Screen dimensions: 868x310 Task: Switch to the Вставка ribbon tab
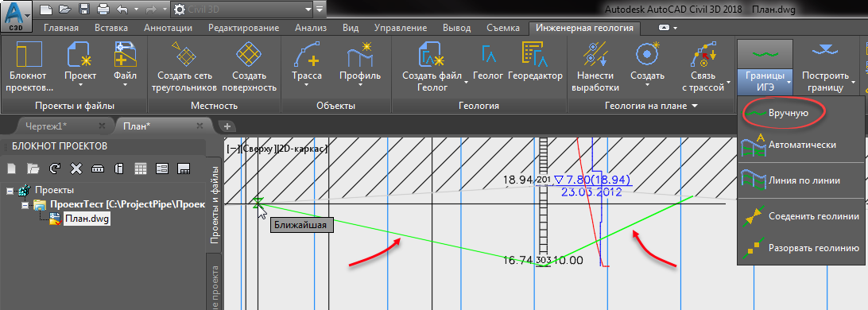click(111, 29)
